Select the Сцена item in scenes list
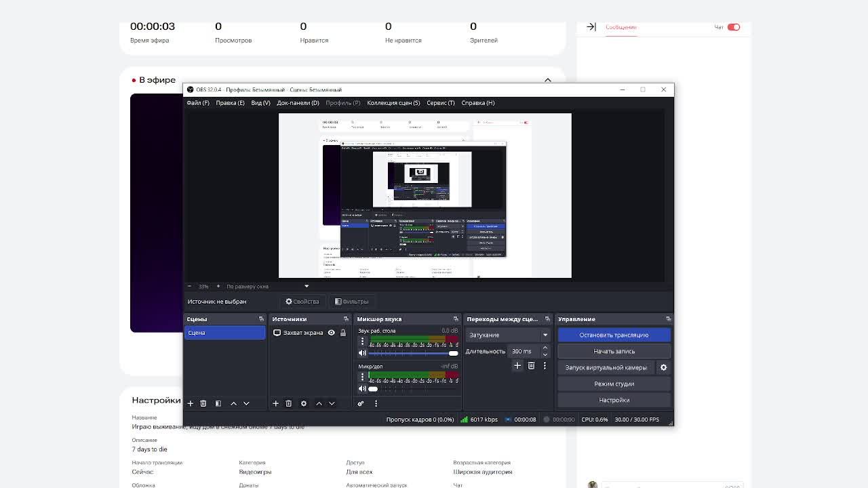The image size is (868, 488). [224, 333]
